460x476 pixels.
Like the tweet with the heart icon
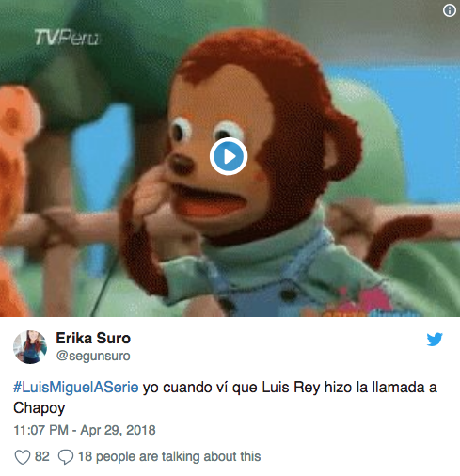tap(23, 457)
